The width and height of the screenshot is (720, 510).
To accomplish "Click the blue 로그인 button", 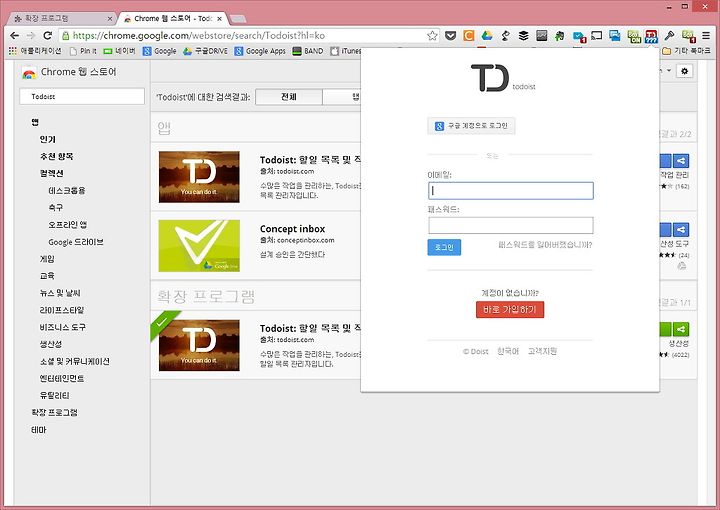I will (444, 247).
